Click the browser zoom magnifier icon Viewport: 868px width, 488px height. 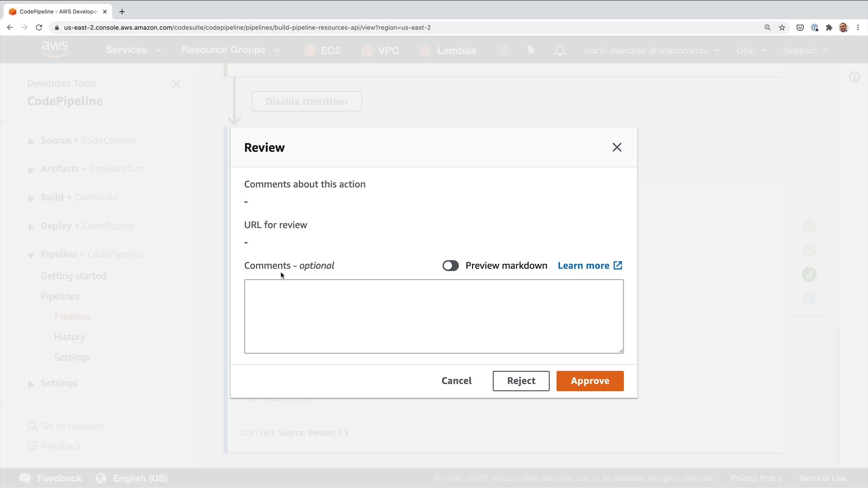coord(767,28)
